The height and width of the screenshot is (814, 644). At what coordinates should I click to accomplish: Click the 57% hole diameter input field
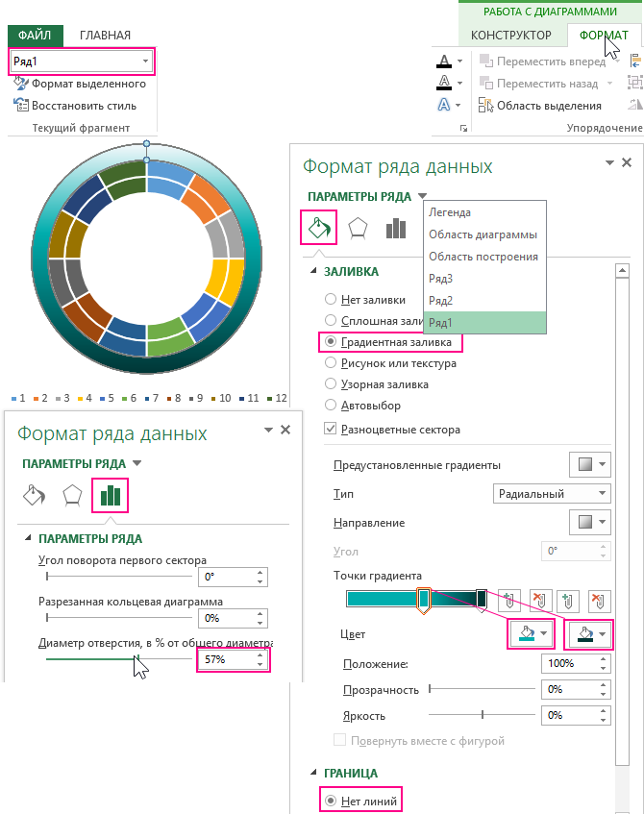(x=224, y=660)
